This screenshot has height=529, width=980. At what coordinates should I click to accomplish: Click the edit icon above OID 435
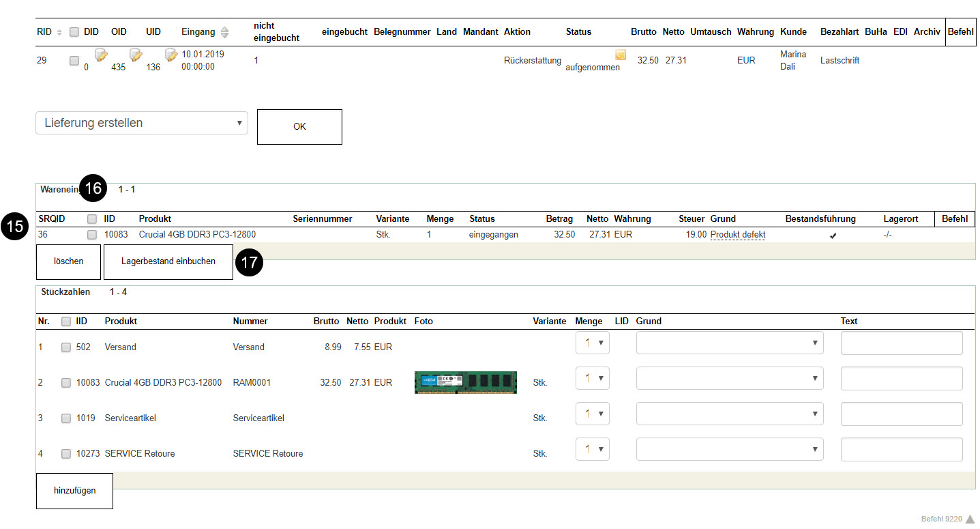click(136, 55)
